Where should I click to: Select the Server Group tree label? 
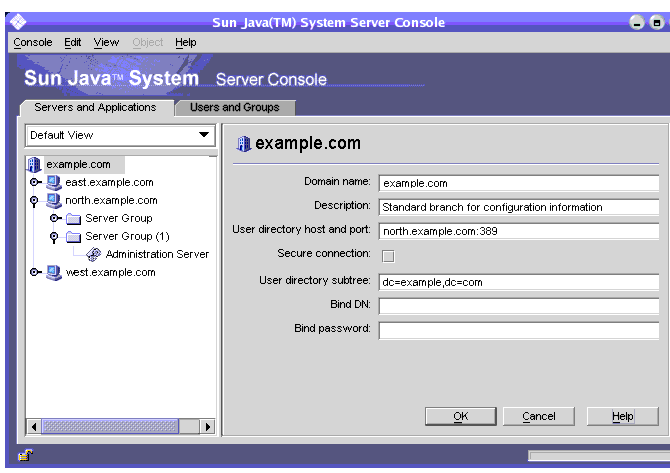point(119,218)
